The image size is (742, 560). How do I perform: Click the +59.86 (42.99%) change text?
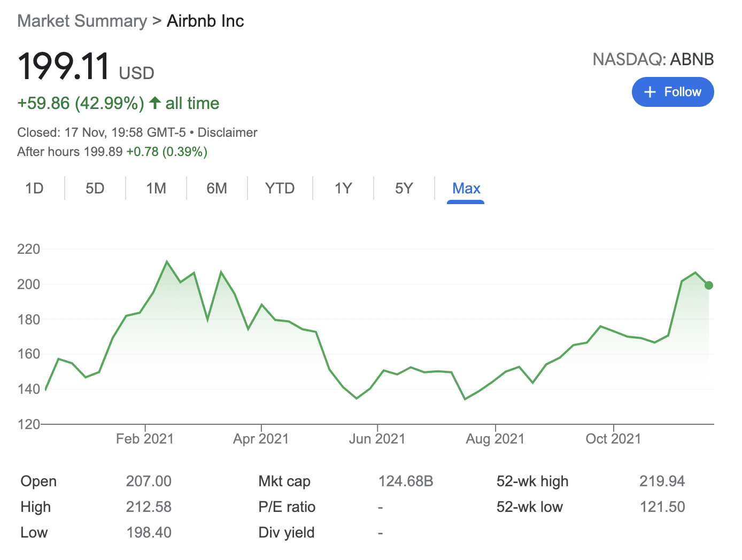(81, 103)
